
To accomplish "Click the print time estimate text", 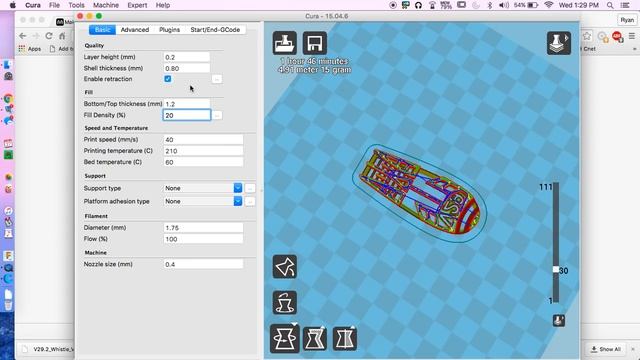I will (314, 61).
